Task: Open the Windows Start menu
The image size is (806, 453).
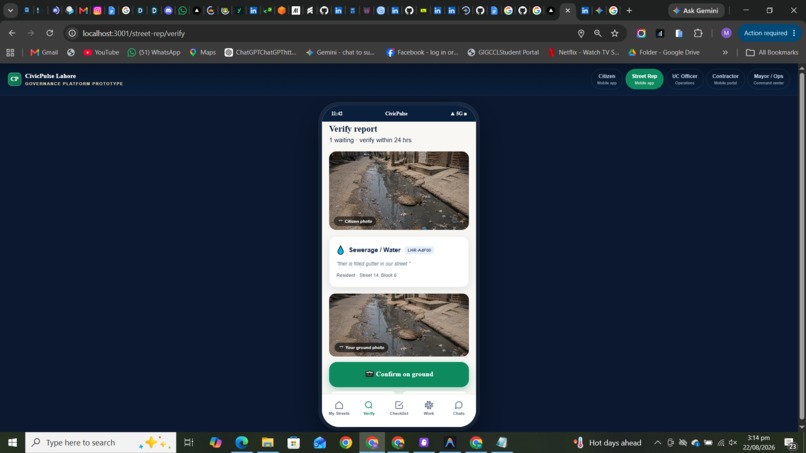Action: pos(12,442)
